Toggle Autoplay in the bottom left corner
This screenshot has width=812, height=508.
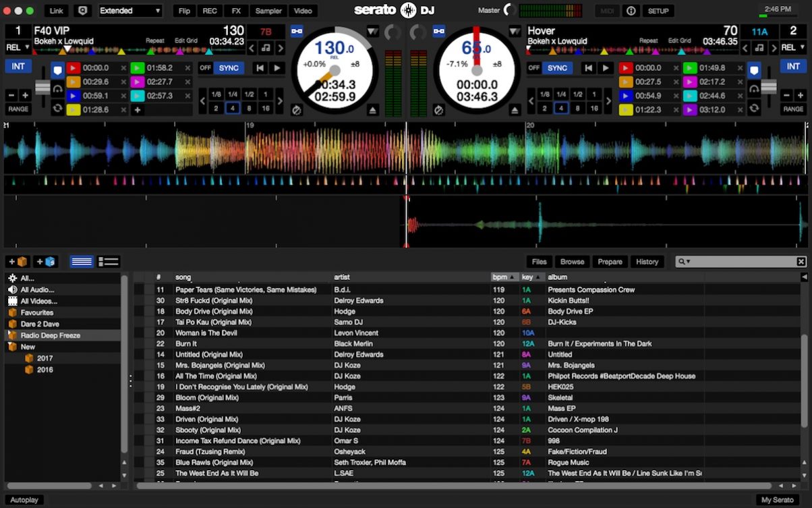pos(24,499)
